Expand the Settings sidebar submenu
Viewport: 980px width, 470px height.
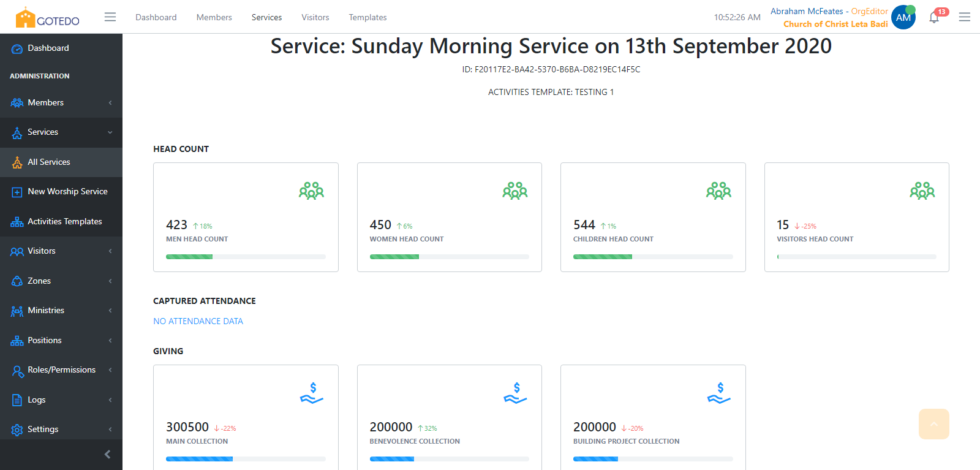pos(61,430)
